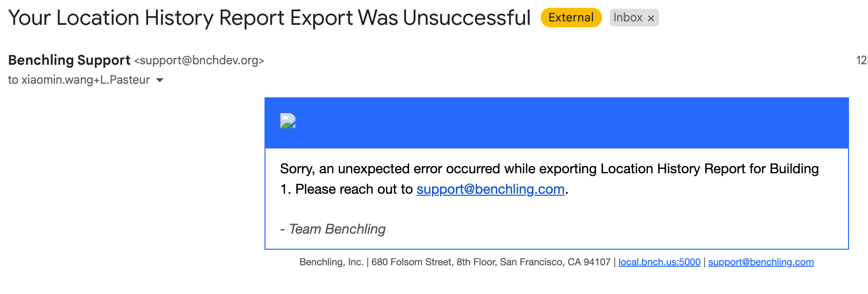868x294 pixels.
Task: Click footer support@benchling.com email link
Action: click(761, 262)
